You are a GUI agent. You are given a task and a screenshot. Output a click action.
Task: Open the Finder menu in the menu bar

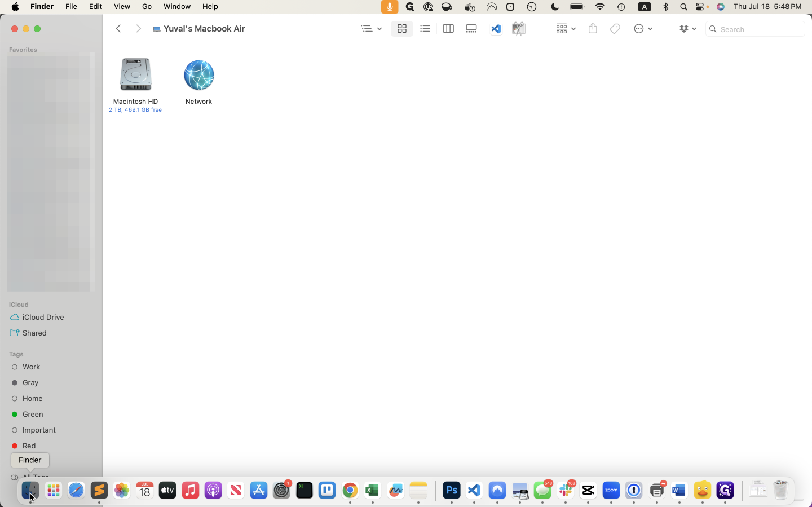click(42, 7)
